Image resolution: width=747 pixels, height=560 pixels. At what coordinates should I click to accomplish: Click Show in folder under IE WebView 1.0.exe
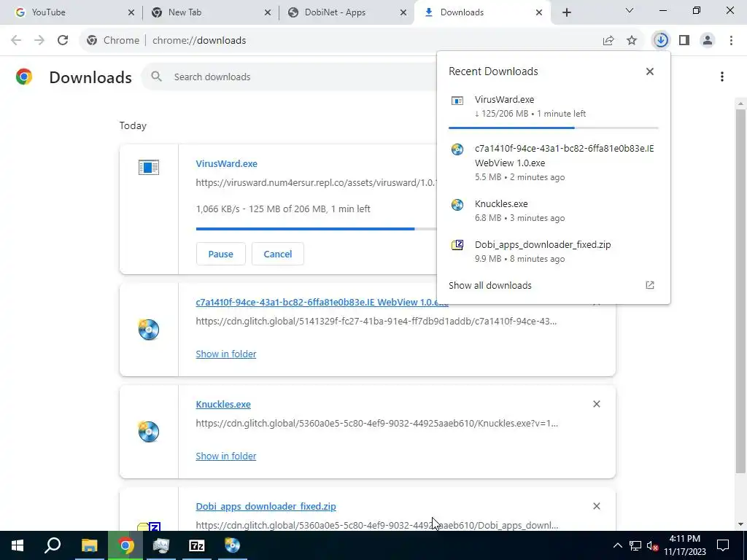(x=226, y=354)
